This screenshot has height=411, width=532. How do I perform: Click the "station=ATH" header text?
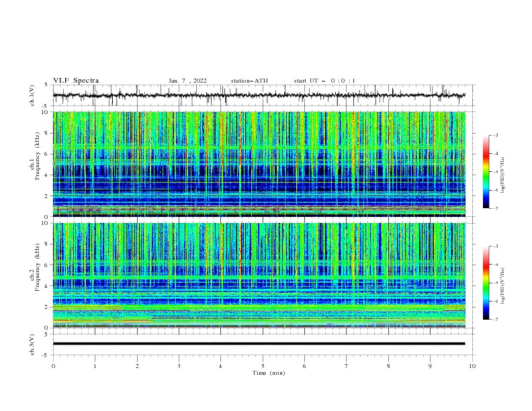(x=249, y=81)
